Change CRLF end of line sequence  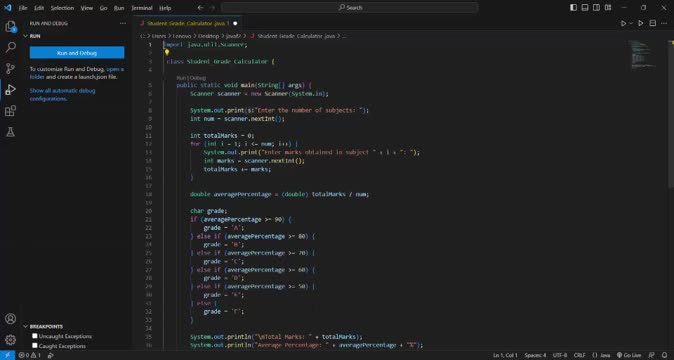[579, 355]
